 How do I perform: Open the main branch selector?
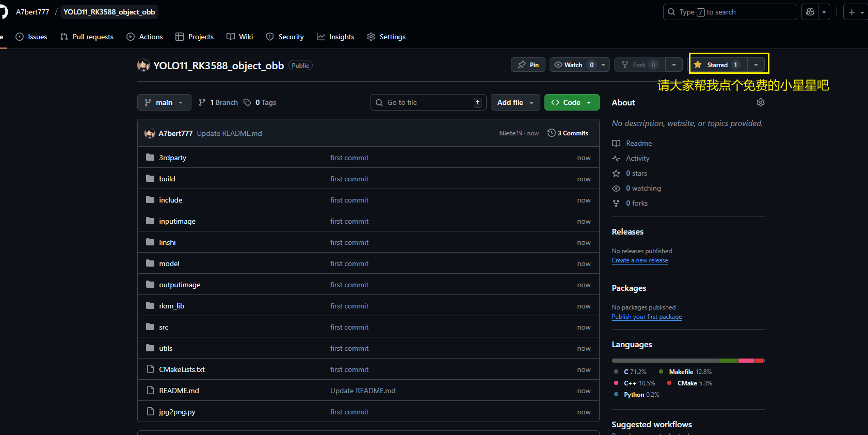click(x=164, y=102)
